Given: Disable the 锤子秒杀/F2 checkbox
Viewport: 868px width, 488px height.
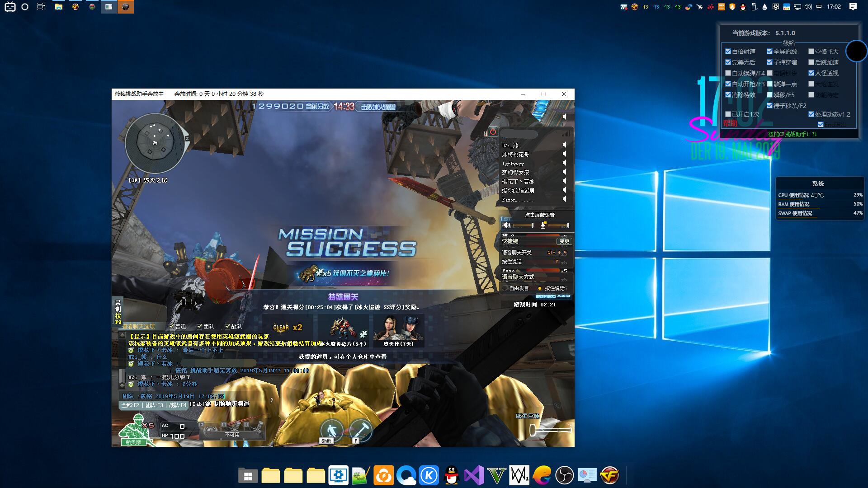Looking at the screenshot, I should [x=769, y=106].
